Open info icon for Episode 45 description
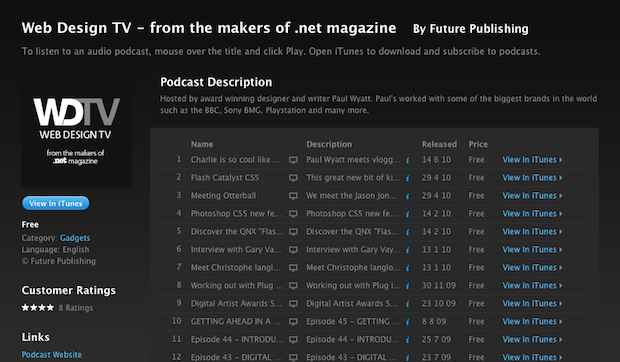This screenshot has height=362, width=620. (x=407, y=322)
